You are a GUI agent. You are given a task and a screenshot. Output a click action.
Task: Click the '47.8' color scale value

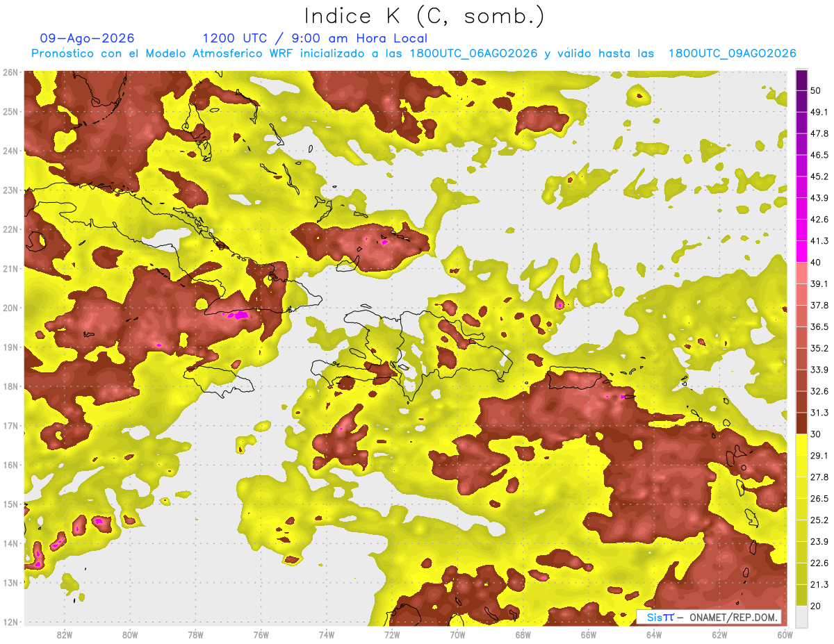(x=819, y=133)
